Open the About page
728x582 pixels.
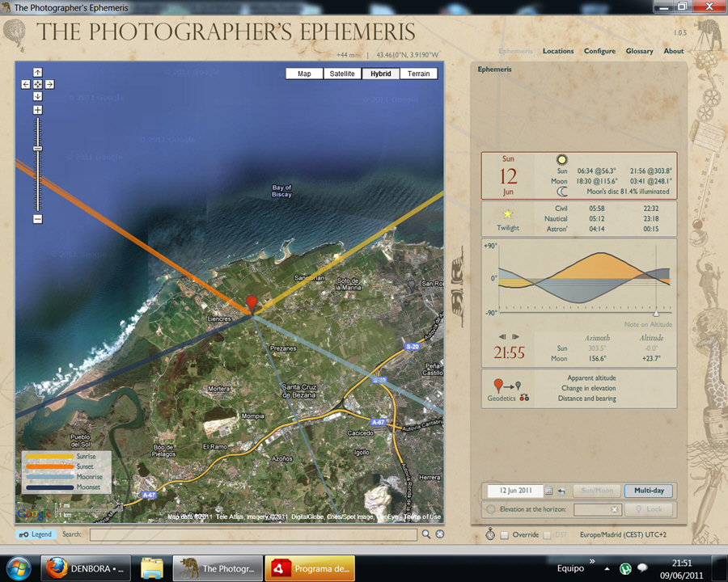(674, 51)
